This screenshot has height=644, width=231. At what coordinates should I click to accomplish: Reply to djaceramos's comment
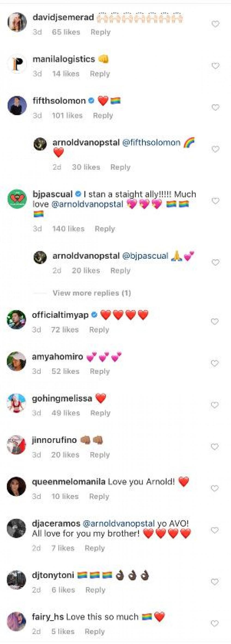pyautogui.click(x=95, y=548)
